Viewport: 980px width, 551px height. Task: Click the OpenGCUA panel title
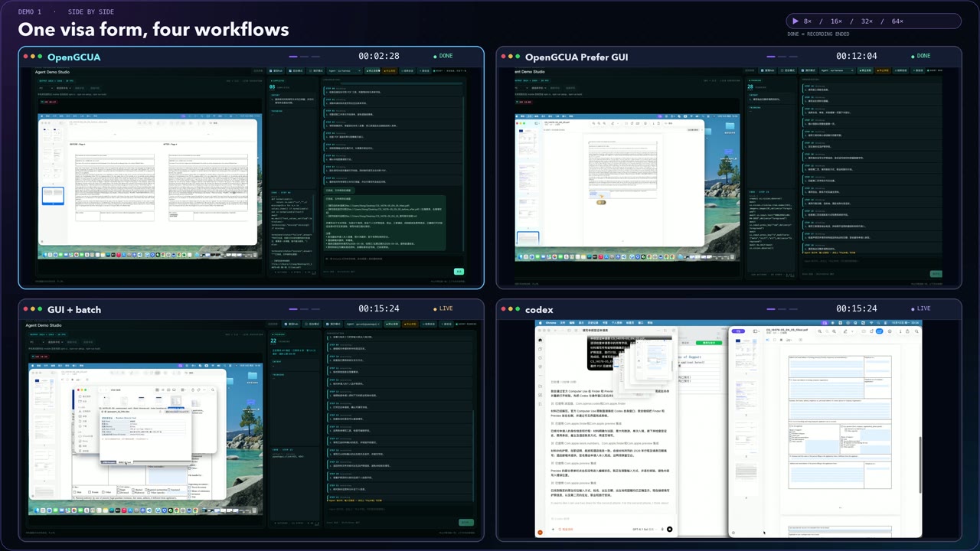pyautogui.click(x=73, y=57)
